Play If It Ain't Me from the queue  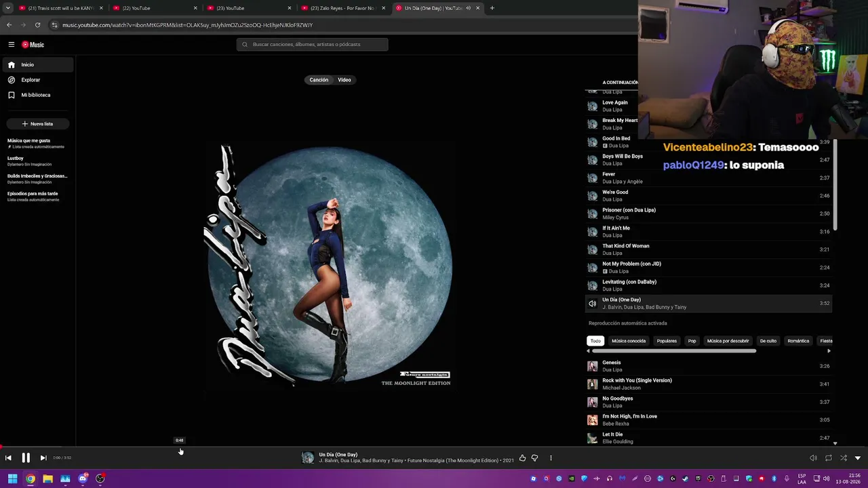point(709,232)
